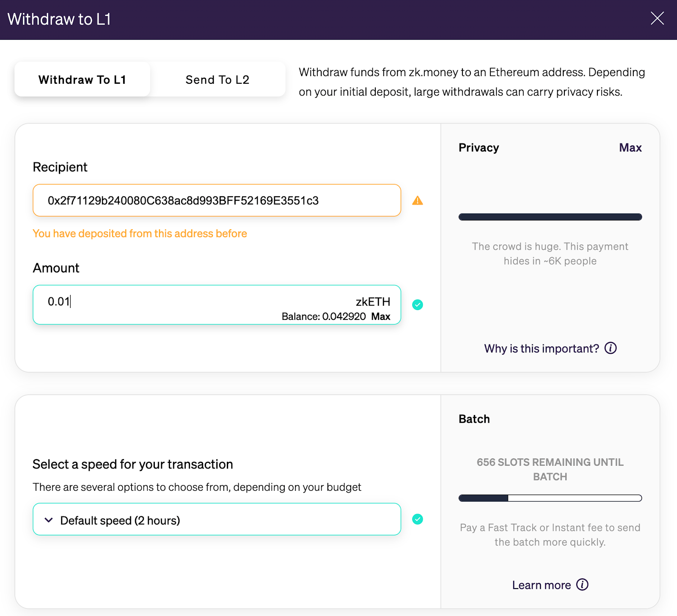Image resolution: width=677 pixels, height=616 pixels.
Task: Open the Why is this important? link
Action: coord(542,349)
